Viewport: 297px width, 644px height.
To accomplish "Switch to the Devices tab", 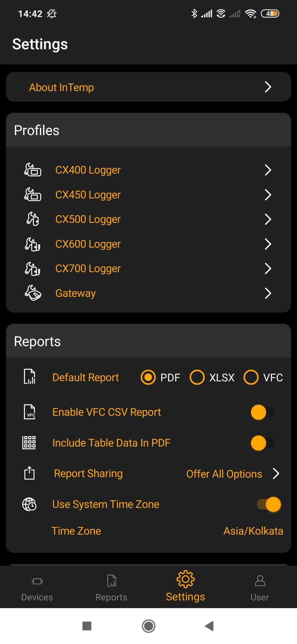I will click(x=37, y=587).
